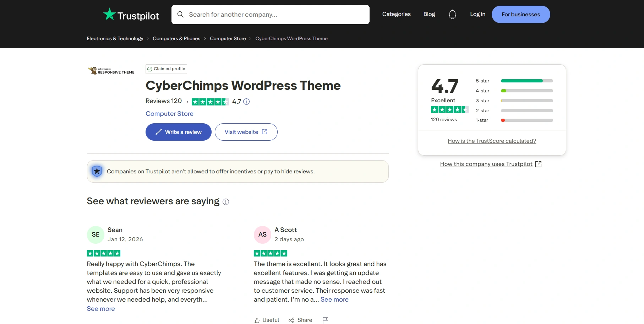The width and height of the screenshot is (644, 324).
Task: Click the SE avatar for Sean
Action: point(95,234)
